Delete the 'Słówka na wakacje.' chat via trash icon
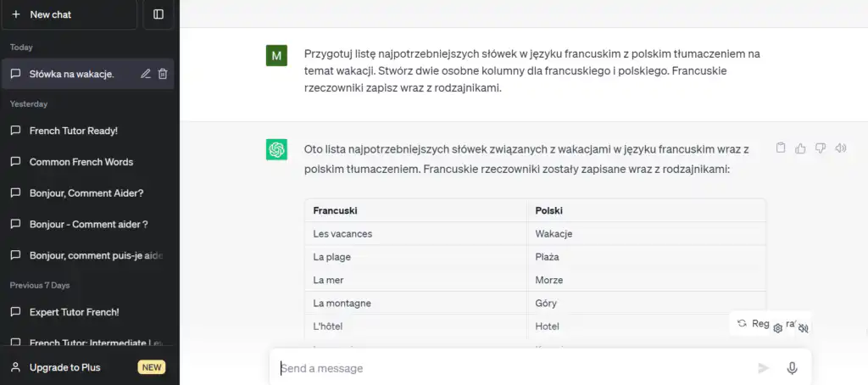The width and height of the screenshot is (868, 385). point(163,74)
